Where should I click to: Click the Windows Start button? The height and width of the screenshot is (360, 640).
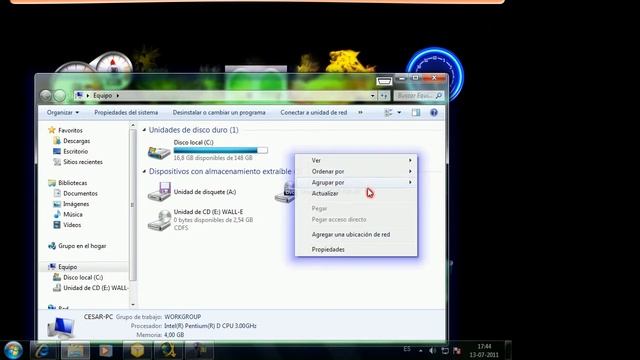tap(13, 350)
